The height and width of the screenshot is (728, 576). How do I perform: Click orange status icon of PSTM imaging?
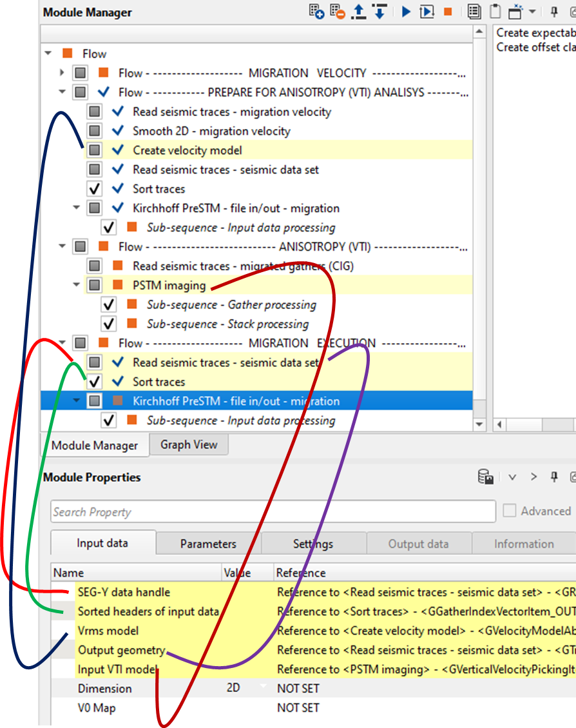click(118, 284)
